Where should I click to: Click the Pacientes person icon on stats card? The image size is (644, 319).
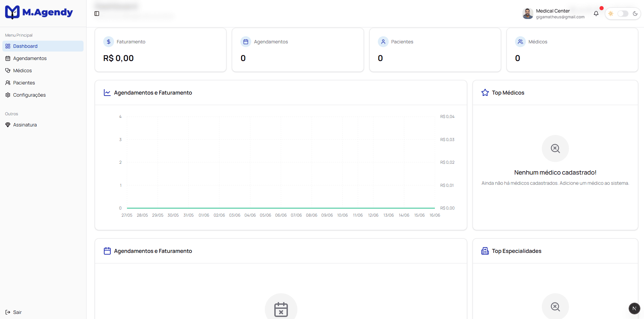tap(383, 41)
